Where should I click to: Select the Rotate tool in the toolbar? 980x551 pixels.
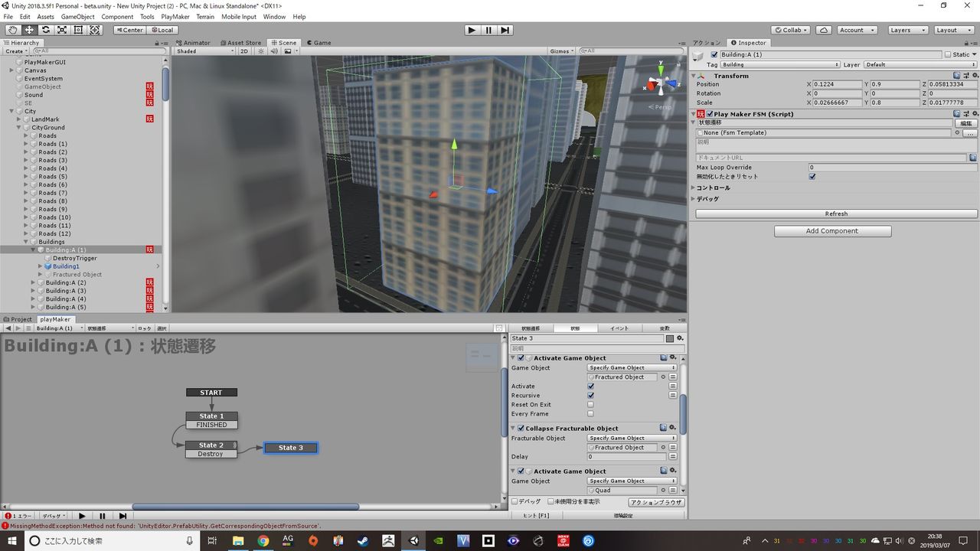(45, 30)
